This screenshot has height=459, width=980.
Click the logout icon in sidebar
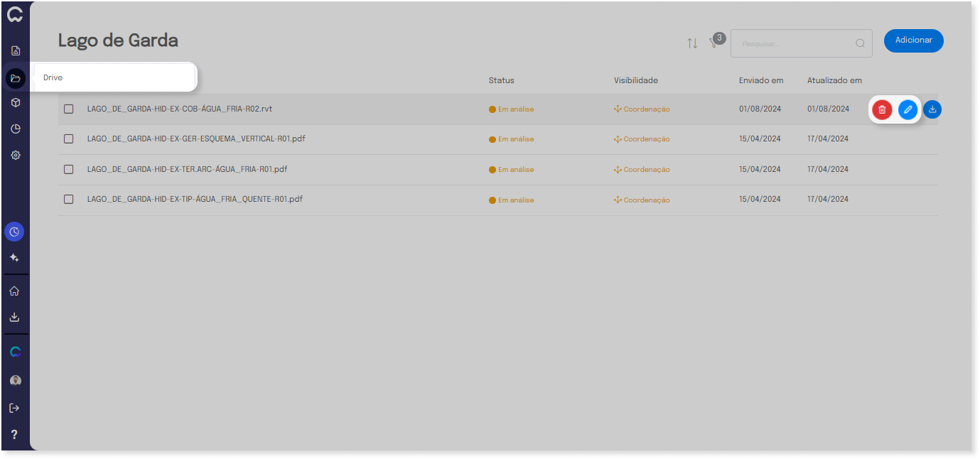click(x=14, y=408)
